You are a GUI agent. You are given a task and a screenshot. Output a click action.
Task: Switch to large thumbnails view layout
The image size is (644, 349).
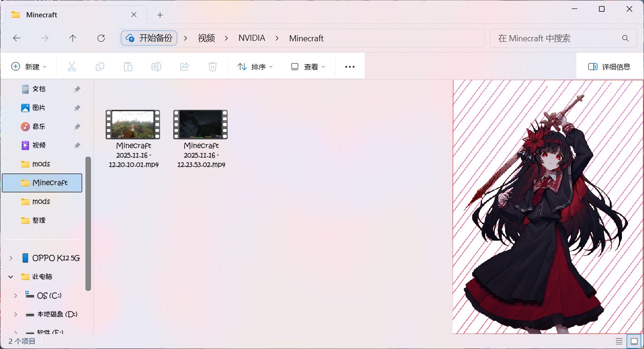click(x=634, y=341)
